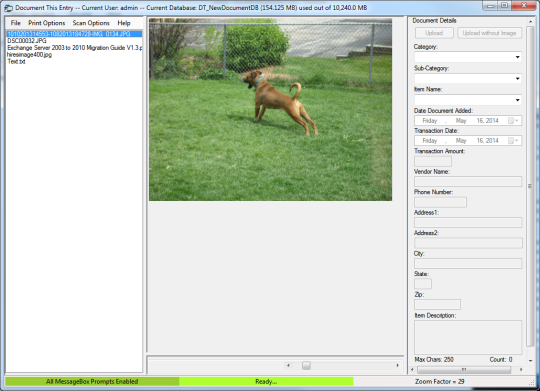Maximize the Document This Entry window
This screenshot has width=540, height=391.
(x=504, y=6)
